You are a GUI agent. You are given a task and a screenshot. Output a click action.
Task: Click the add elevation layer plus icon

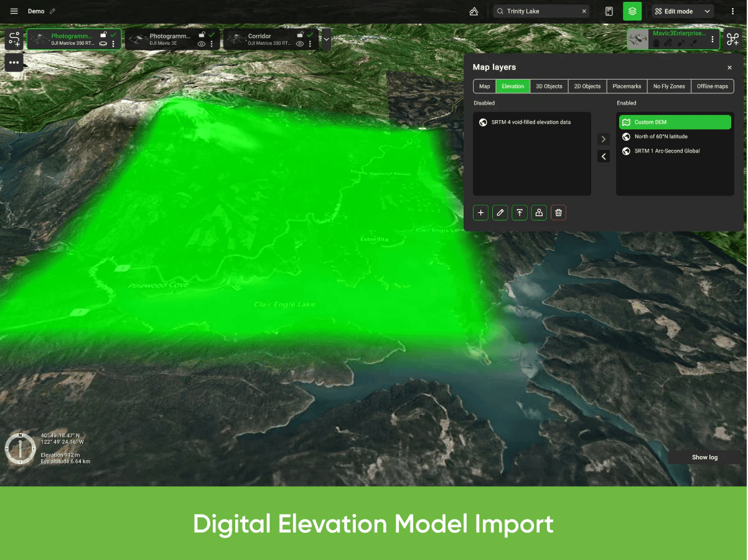coord(480,213)
